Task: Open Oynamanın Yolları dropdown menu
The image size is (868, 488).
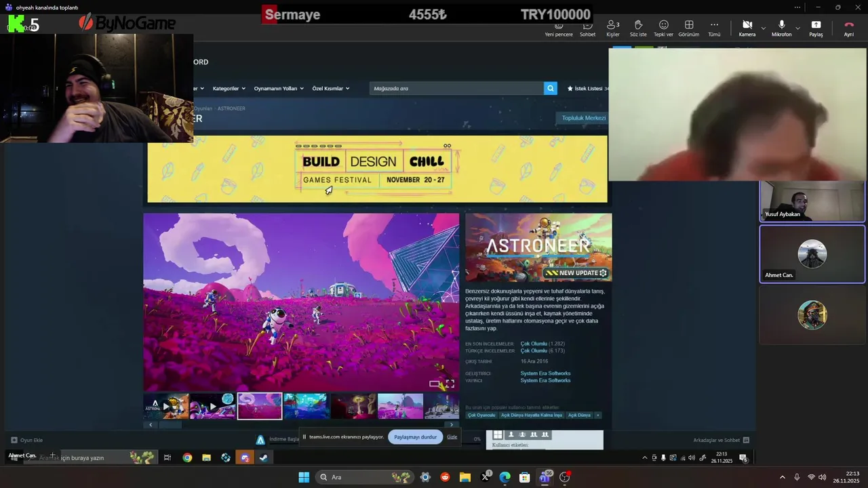Action: pos(278,88)
